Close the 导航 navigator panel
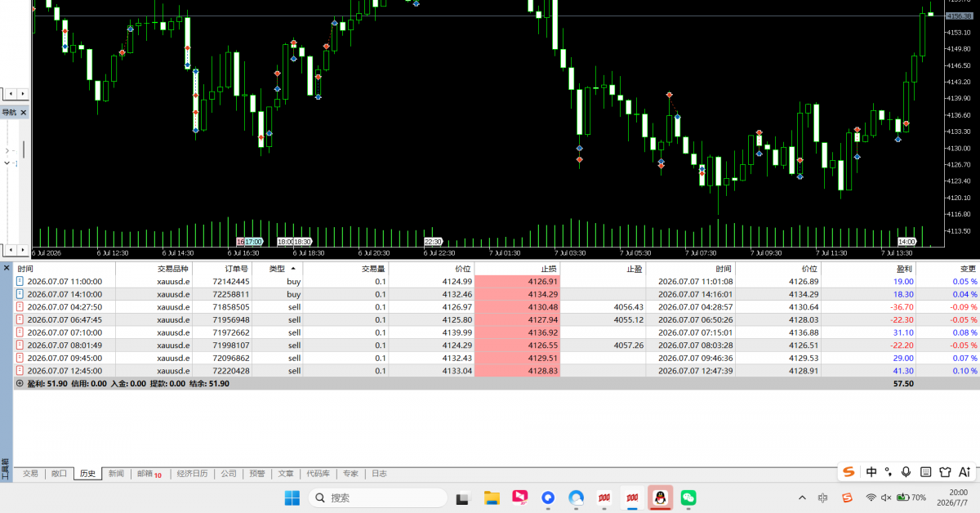The width and height of the screenshot is (980, 513). coord(24,113)
